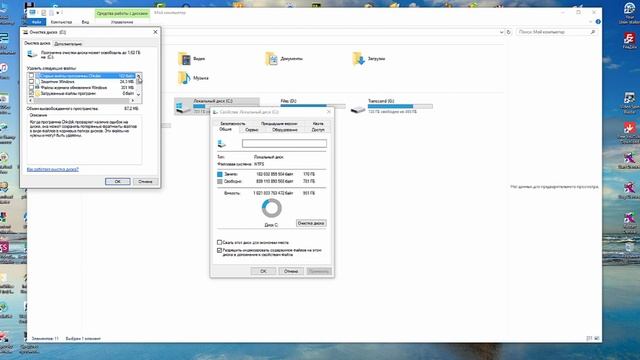
Task: Click the blue Занято color square
Action: pos(220,174)
